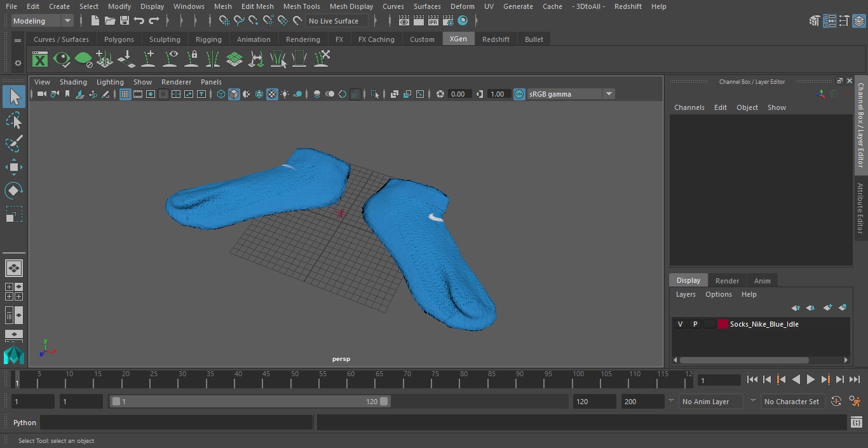Open the XGen window icon on shelf
This screenshot has width=868, height=448.
tap(40, 60)
